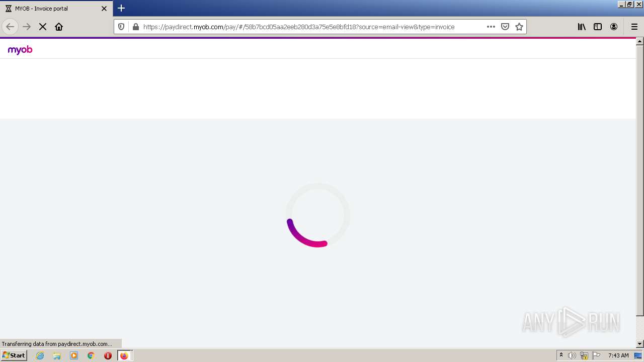Open the Firefox hamburger menu
Screen dimensions: 644x362
(x=634, y=27)
